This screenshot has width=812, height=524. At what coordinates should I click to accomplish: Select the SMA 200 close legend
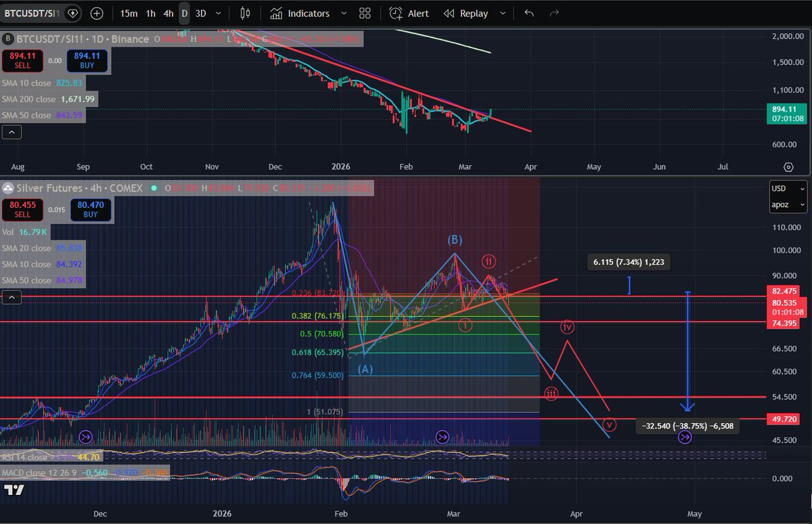48,99
